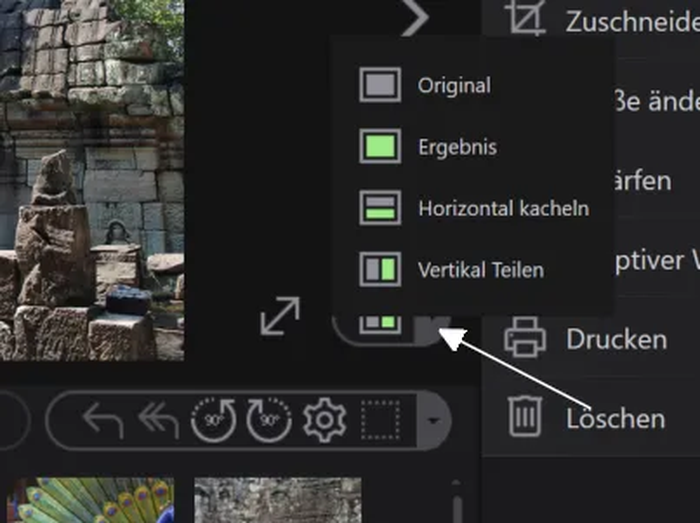Click the Vertikal Teilen split icon

coord(380,270)
